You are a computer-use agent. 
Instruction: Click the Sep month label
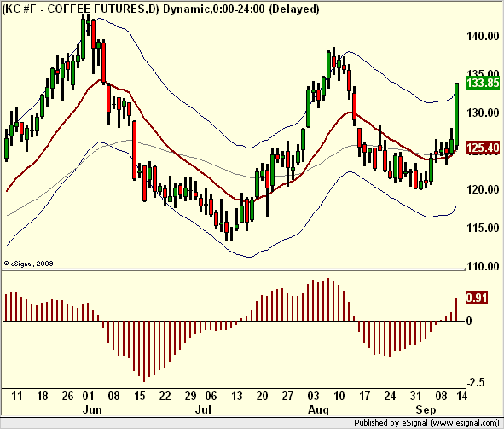tap(426, 409)
